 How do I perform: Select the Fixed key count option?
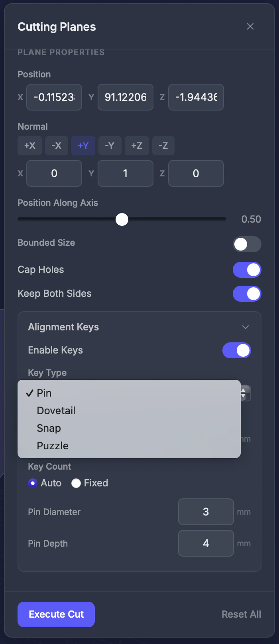[76, 483]
